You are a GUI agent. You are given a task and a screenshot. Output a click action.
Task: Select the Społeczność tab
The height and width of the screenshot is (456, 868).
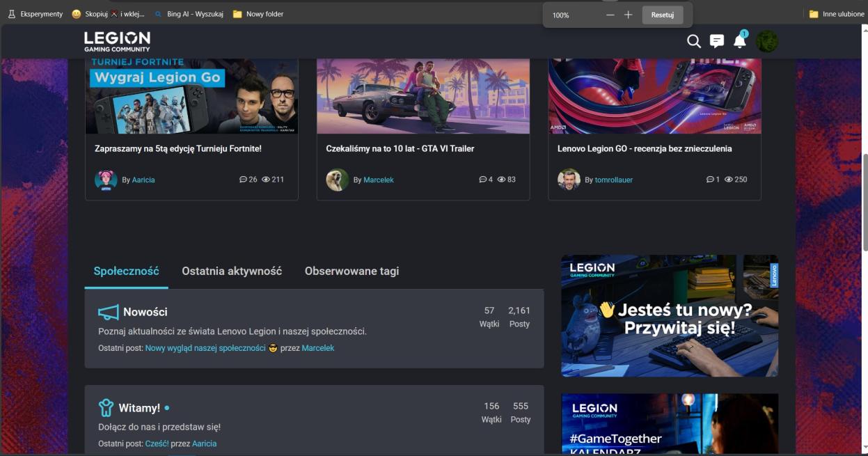click(127, 271)
